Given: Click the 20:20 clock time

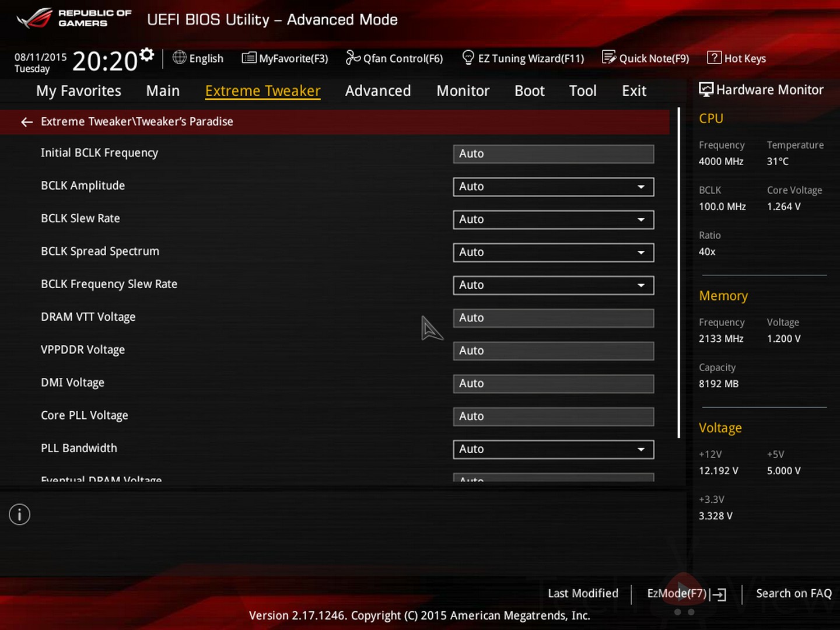Looking at the screenshot, I should click(105, 61).
